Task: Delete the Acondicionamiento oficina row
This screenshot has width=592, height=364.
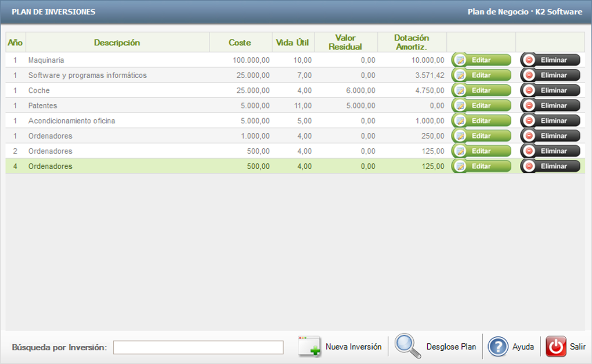Action: (550, 121)
